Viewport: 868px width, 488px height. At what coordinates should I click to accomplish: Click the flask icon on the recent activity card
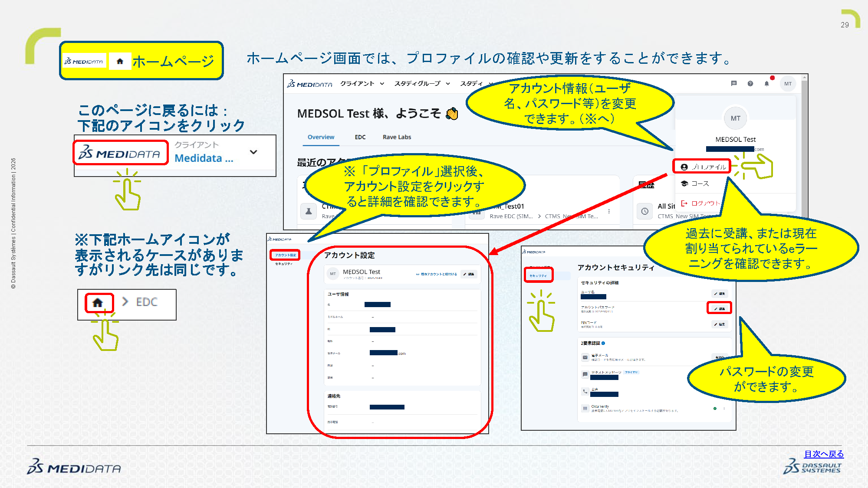(x=309, y=211)
